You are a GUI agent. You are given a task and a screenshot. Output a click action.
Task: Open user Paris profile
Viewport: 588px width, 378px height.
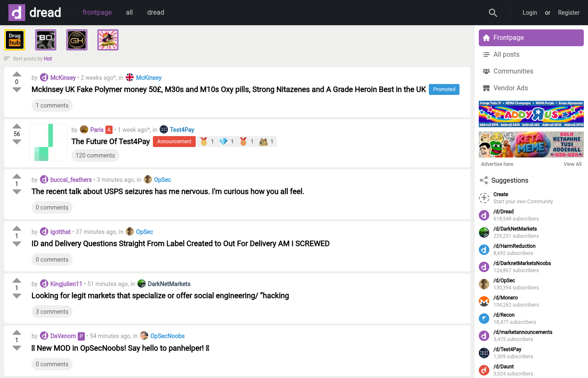(x=97, y=130)
